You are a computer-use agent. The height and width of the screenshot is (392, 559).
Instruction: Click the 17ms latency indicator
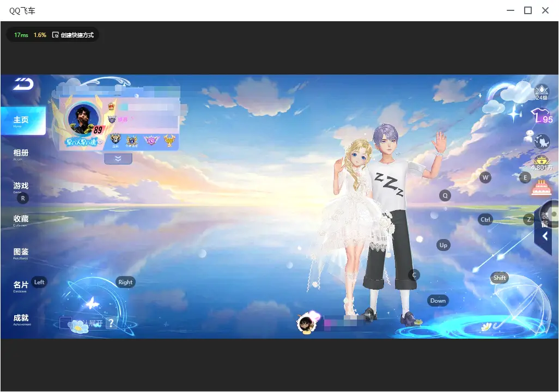point(21,35)
